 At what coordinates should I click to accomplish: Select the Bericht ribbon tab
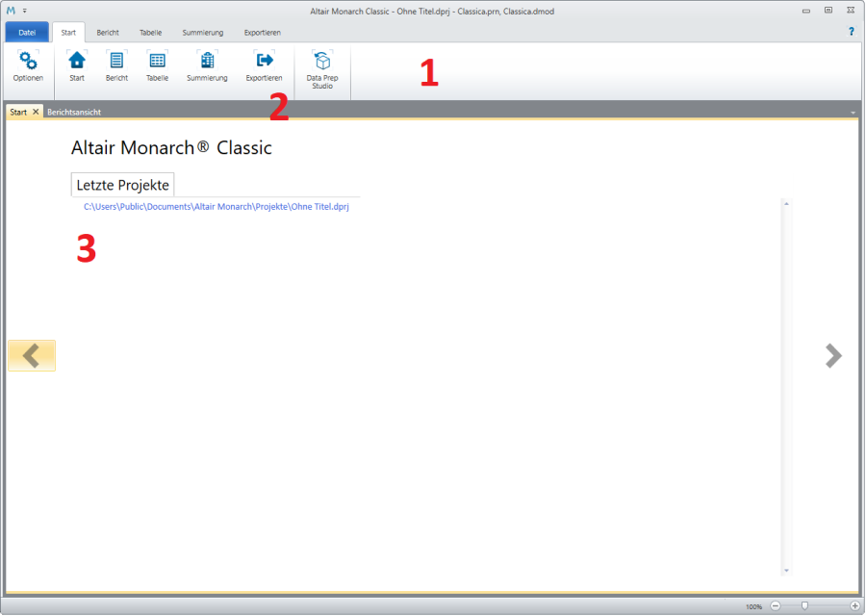pyautogui.click(x=108, y=33)
